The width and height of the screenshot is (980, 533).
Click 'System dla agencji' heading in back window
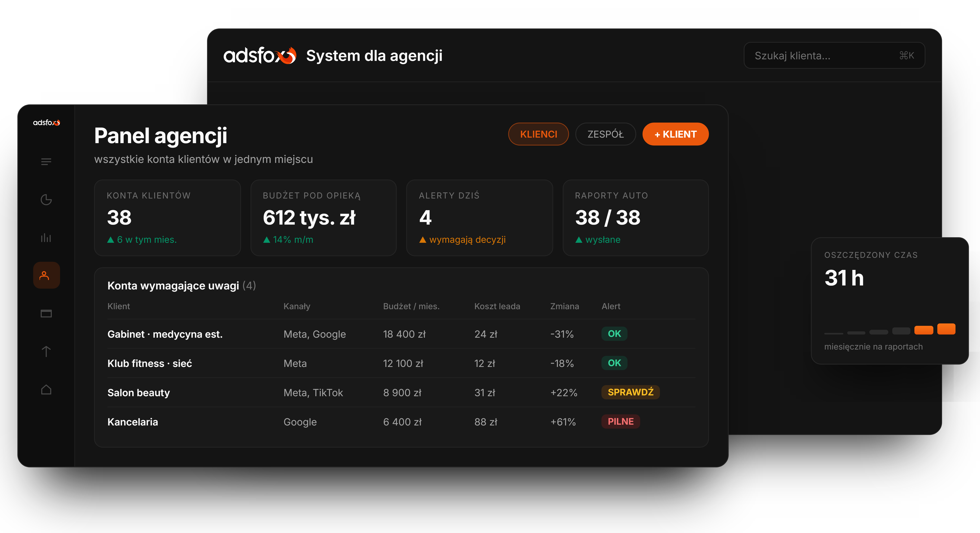coord(374,56)
